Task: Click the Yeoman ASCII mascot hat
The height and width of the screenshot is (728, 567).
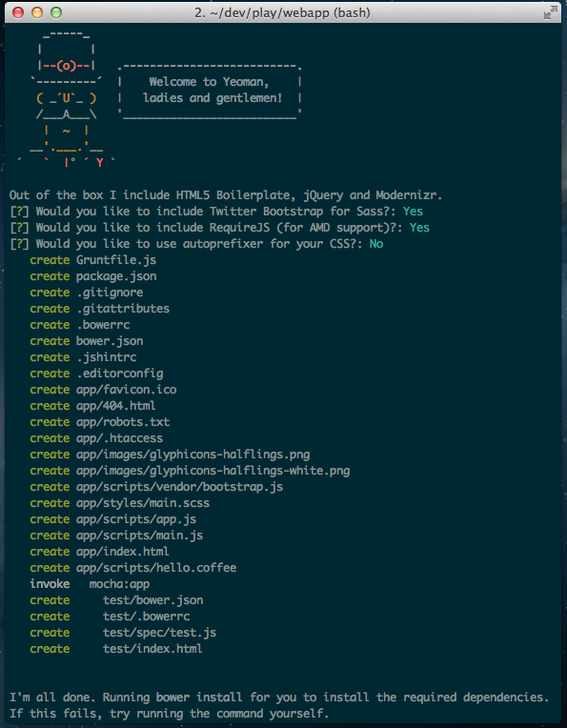Action: click(67, 58)
